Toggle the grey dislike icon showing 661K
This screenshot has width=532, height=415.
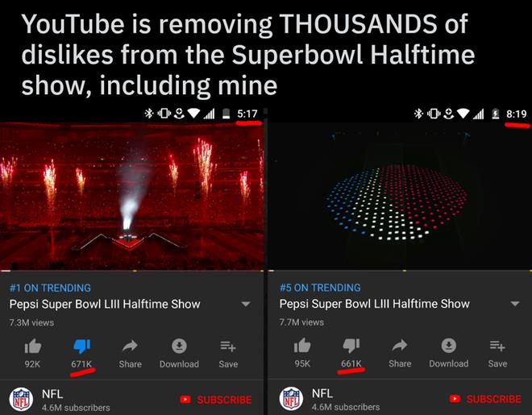[351, 346]
